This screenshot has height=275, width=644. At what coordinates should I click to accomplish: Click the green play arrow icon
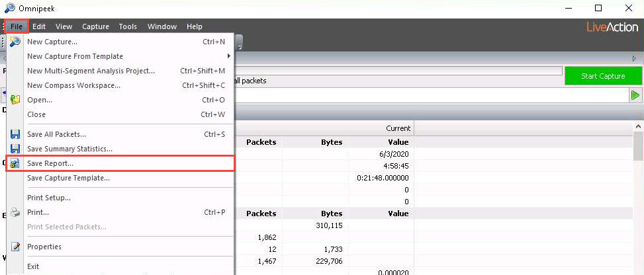635,95
